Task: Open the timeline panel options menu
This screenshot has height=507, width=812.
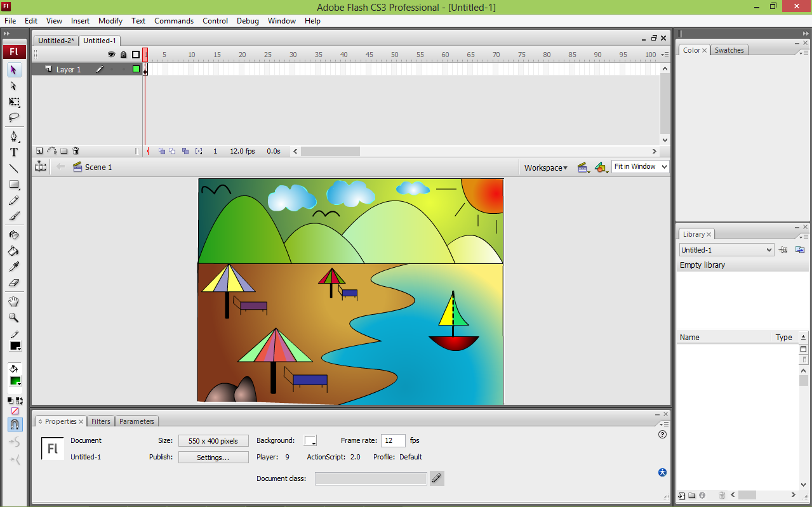Action: coord(663,55)
